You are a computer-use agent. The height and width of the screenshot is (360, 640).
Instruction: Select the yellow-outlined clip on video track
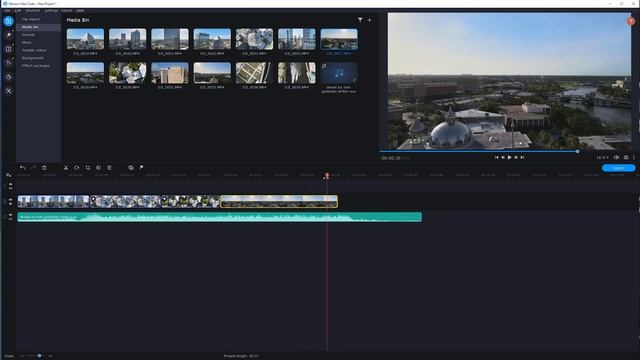[279, 201]
